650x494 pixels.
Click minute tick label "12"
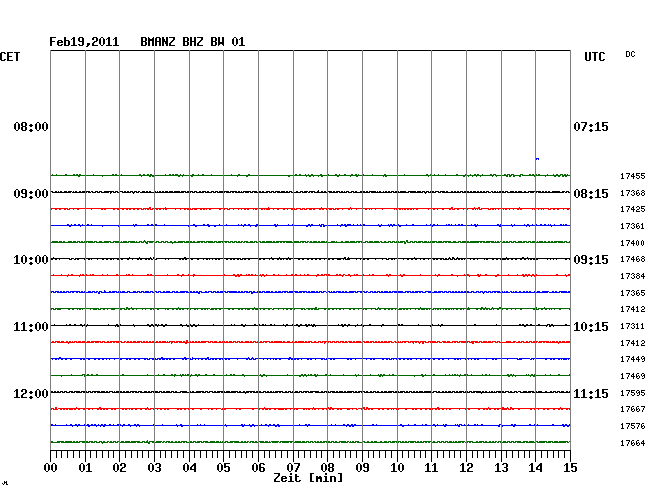[466, 468]
